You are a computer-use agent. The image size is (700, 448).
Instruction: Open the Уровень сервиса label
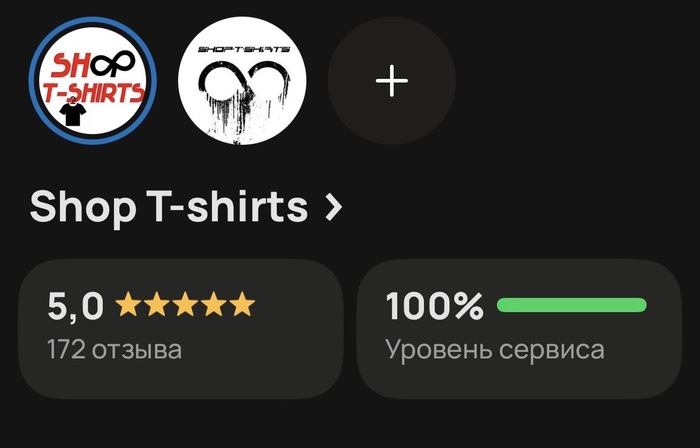[x=495, y=351]
